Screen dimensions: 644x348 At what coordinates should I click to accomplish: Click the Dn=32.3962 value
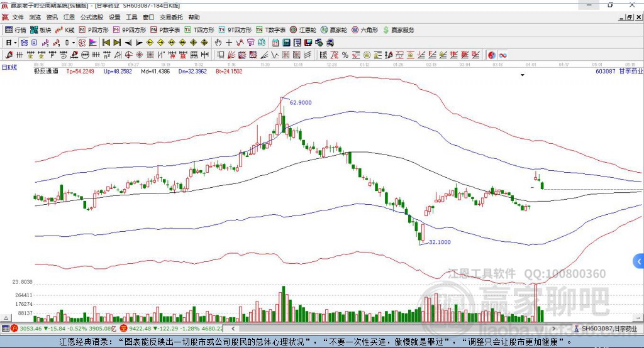[x=192, y=71]
